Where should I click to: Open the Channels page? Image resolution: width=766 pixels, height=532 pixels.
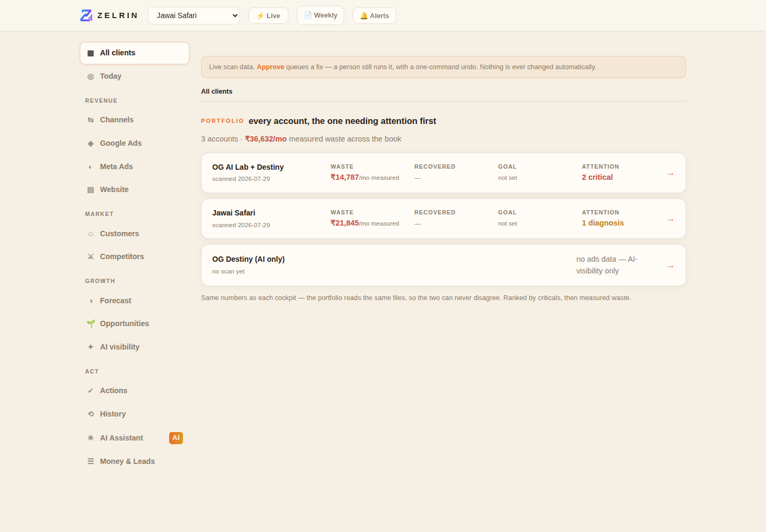(x=135, y=120)
